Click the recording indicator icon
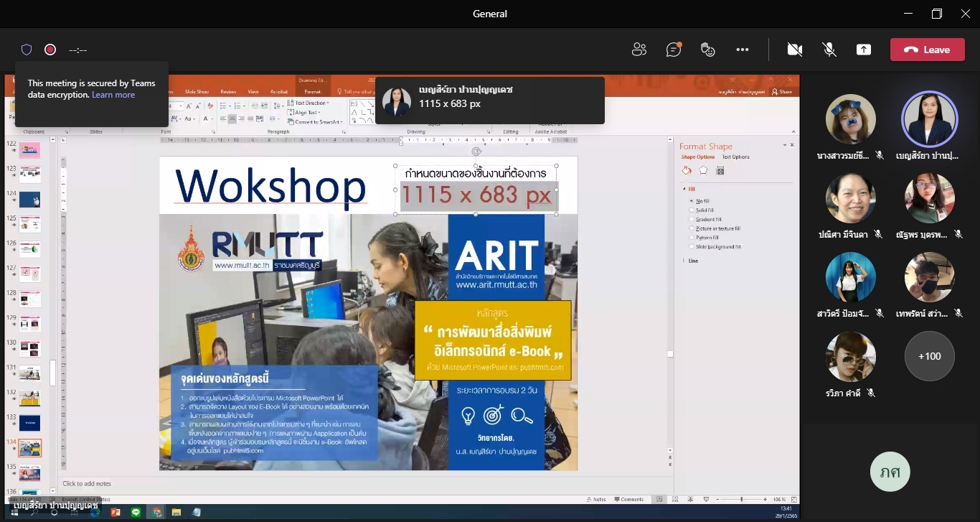This screenshot has width=980, height=522. coord(50,50)
